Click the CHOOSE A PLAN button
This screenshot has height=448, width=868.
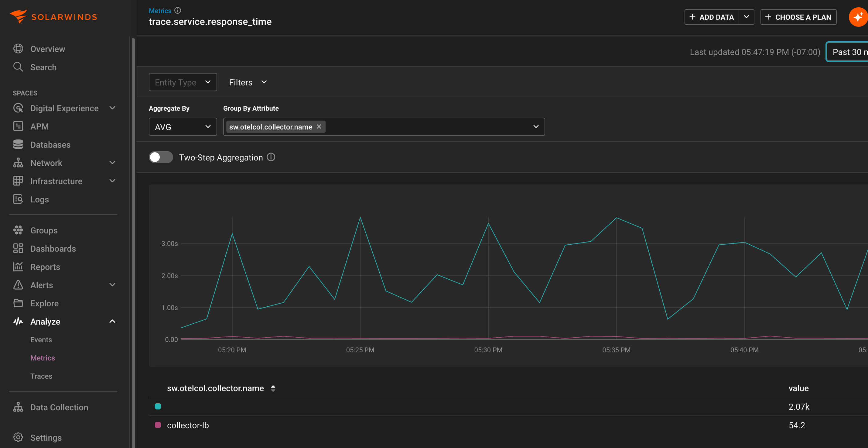coord(798,17)
